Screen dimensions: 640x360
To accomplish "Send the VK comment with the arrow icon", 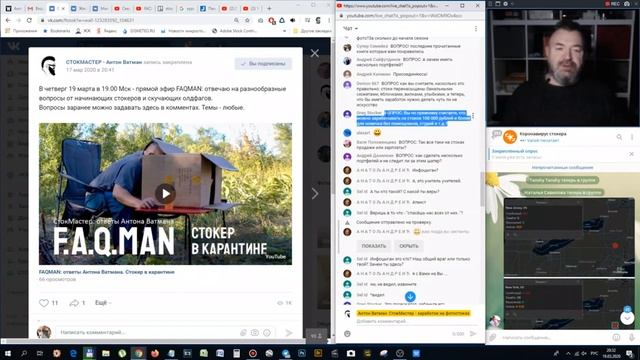I will [x=289, y=333].
